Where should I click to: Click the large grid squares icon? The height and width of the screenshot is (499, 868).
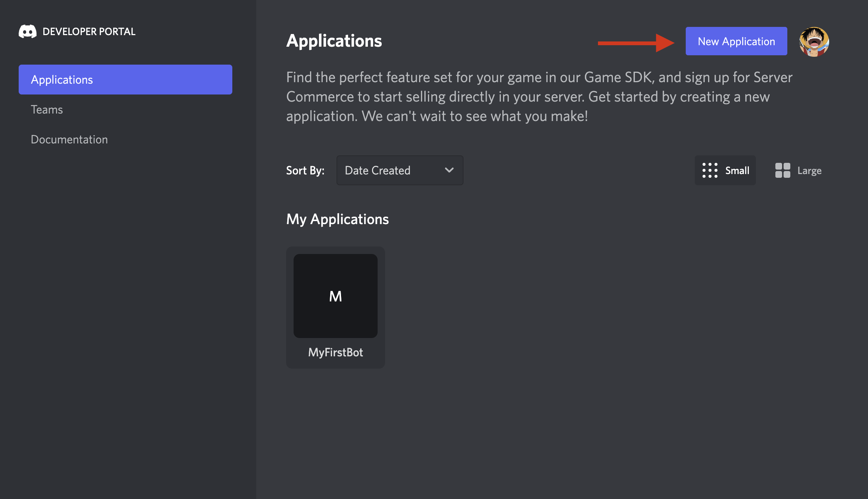click(x=782, y=170)
